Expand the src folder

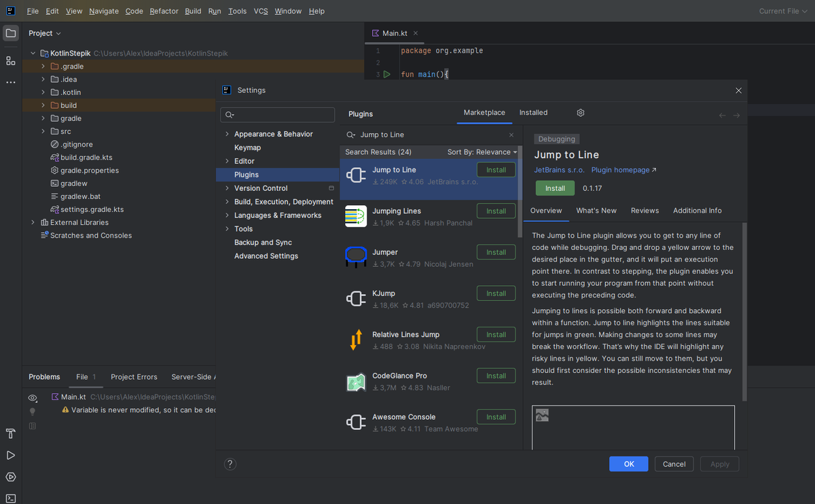tap(43, 131)
